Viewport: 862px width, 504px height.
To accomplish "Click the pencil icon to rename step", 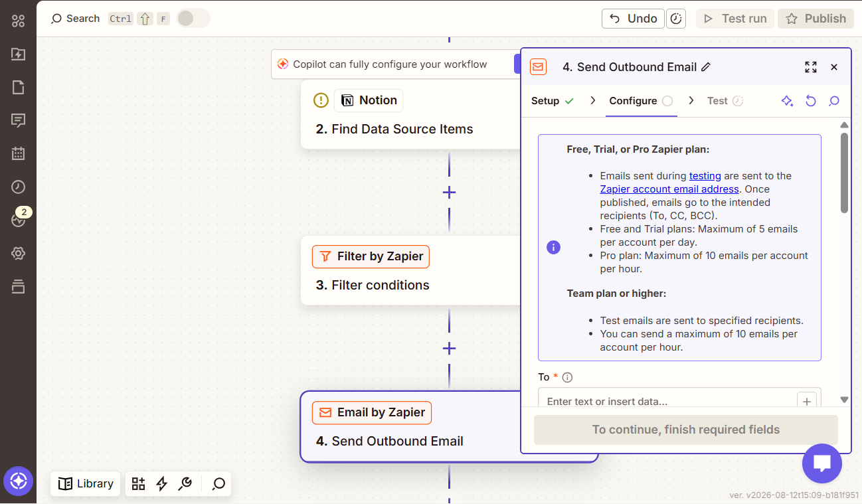I will (x=706, y=67).
